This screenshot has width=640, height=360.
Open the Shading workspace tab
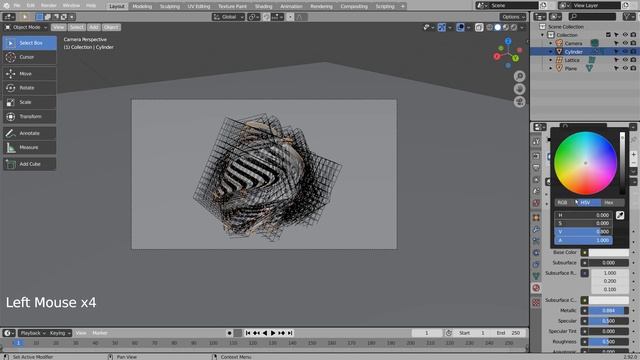click(x=263, y=6)
